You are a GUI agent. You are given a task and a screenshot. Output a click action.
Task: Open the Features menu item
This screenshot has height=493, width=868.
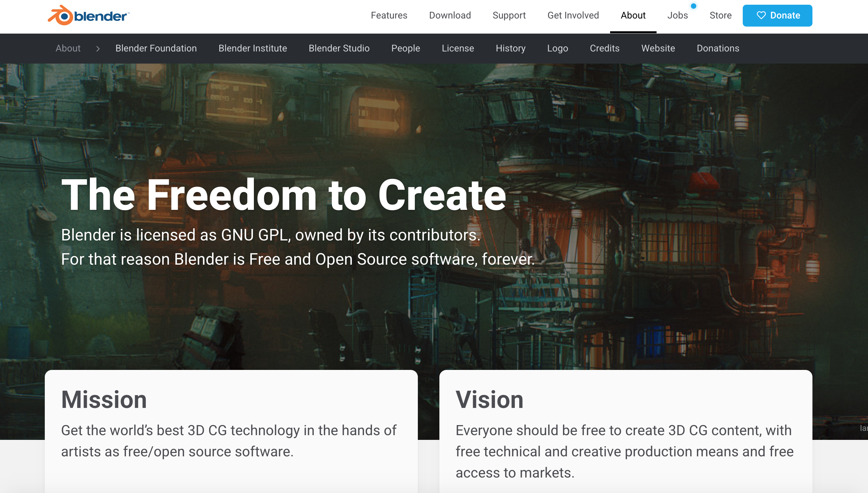(x=389, y=15)
